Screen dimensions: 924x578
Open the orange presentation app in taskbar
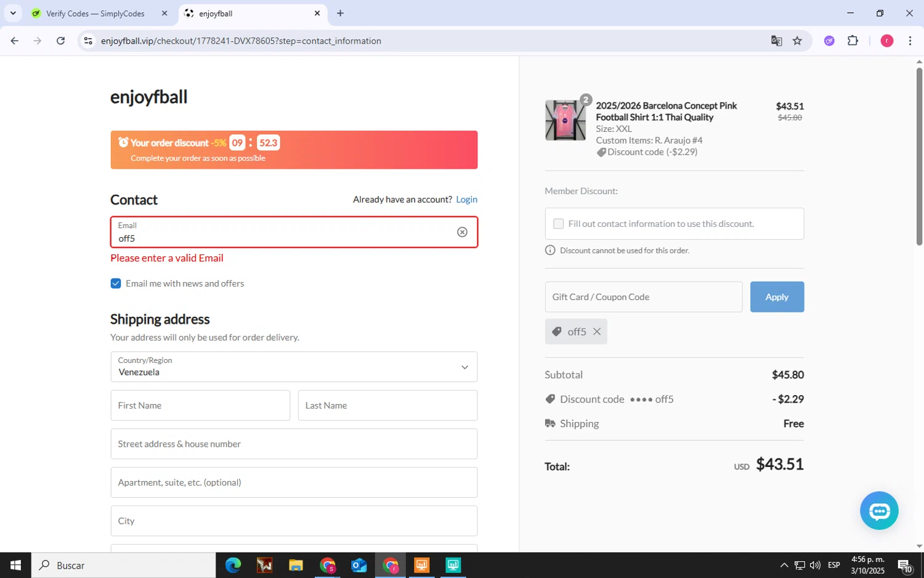click(422, 565)
